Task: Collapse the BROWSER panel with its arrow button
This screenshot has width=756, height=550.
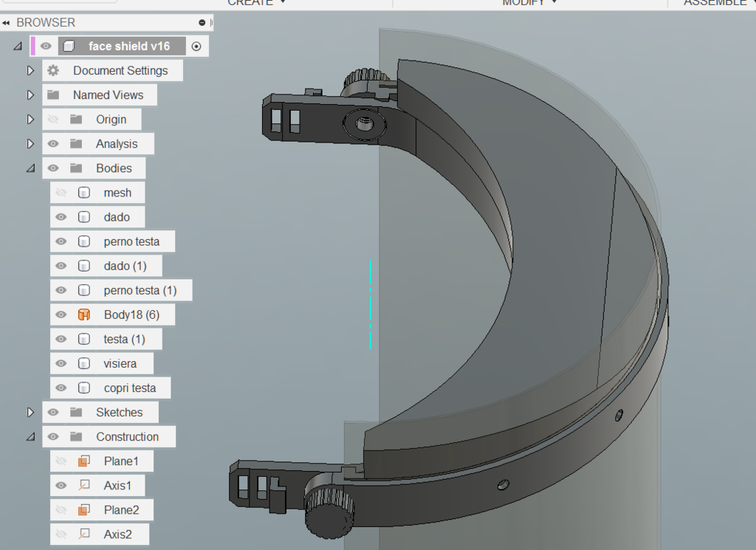Action: click(x=6, y=22)
